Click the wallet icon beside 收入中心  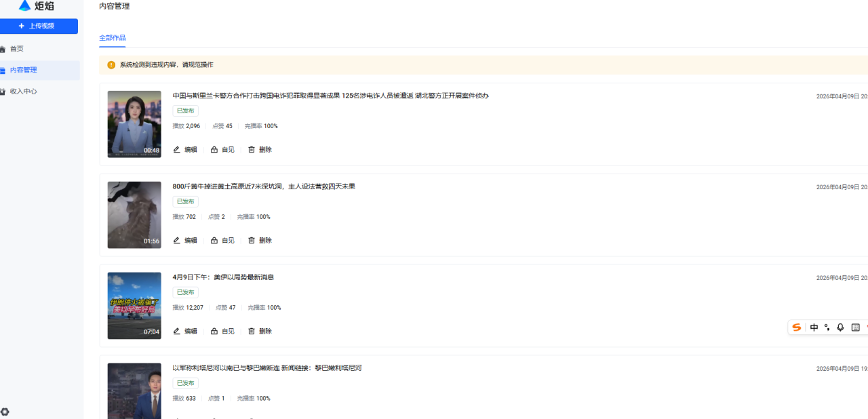point(5,91)
